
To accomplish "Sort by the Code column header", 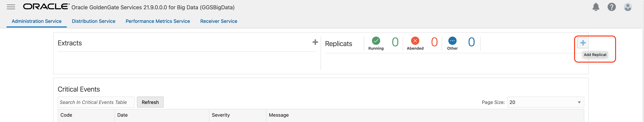I will click(x=66, y=115).
